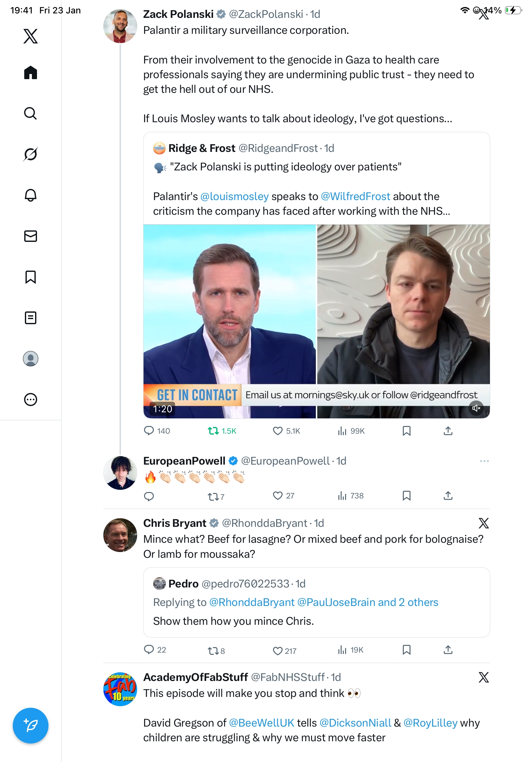Undo repost on Zack Polanski's post

[213, 431]
